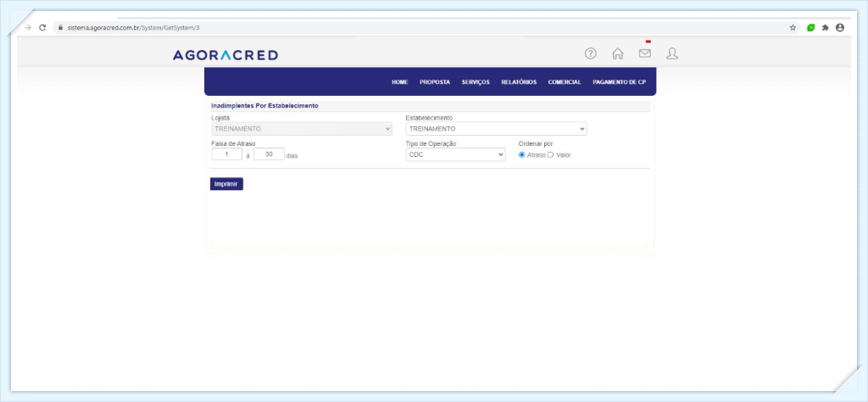
Task: Click the Faixa de Atraso label
Action: pyautogui.click(x=234, y=143)
